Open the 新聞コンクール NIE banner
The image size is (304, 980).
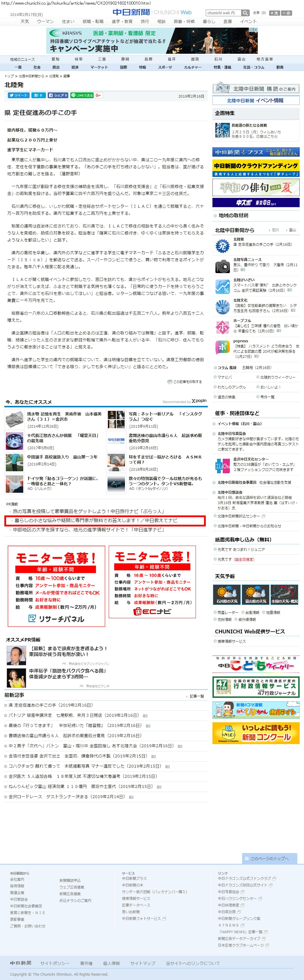[x=256, y=733]
